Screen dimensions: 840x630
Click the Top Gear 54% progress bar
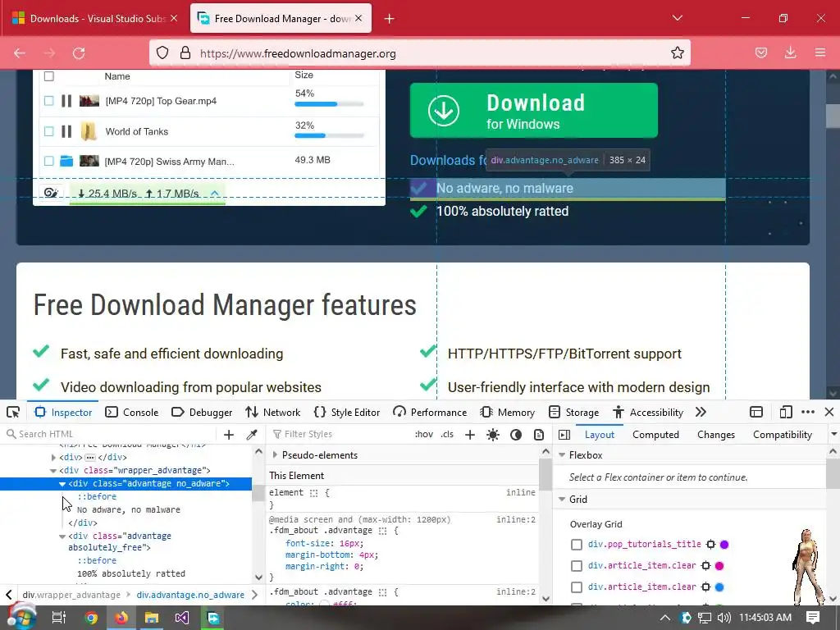329,104
